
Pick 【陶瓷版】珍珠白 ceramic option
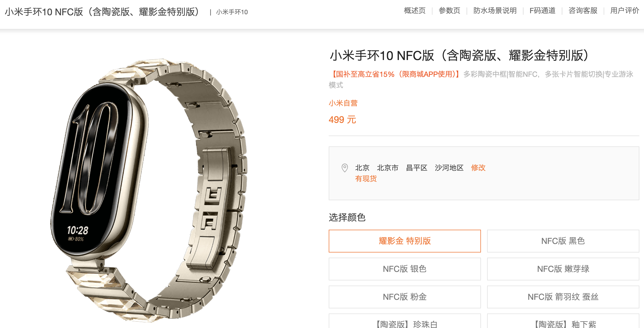(x=405, y=321)
